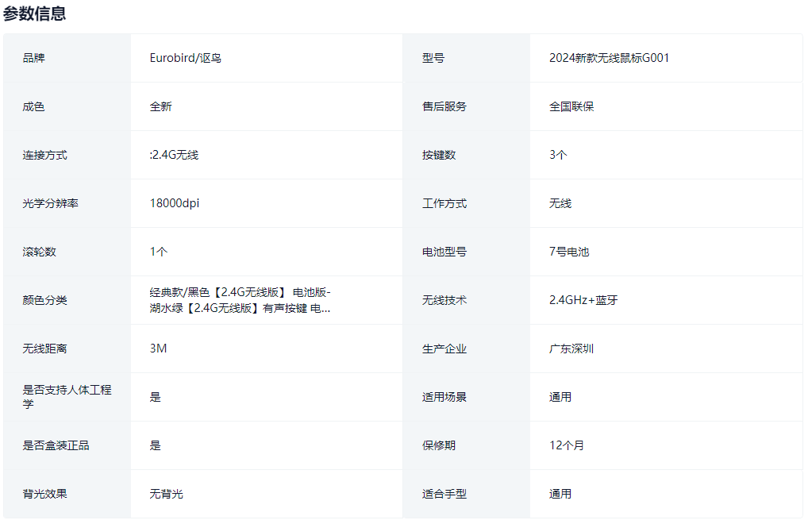Select the model value 2024新款无线鼠标G001

click(x=609, y=58)
